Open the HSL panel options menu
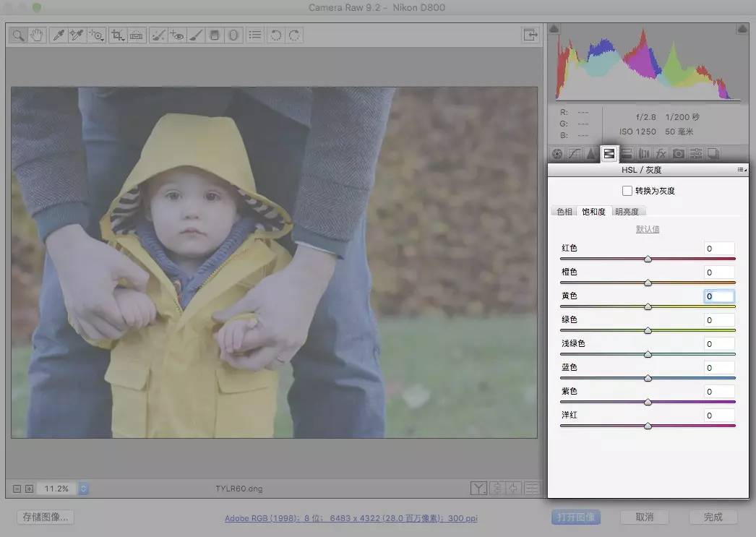756x537 pixels. coord(742,170)
